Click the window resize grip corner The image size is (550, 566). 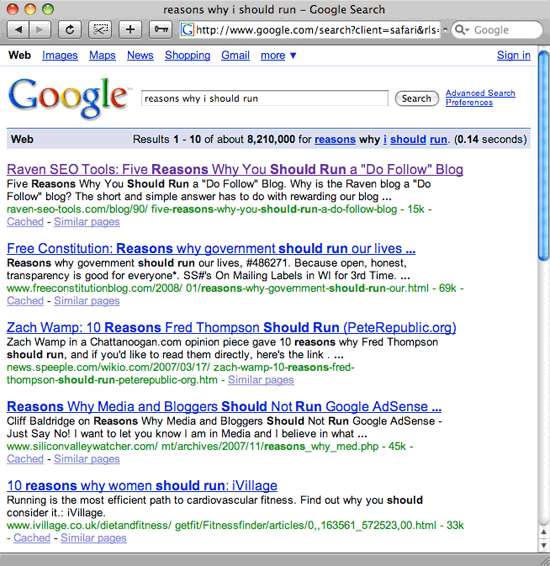tap(544, 560)
